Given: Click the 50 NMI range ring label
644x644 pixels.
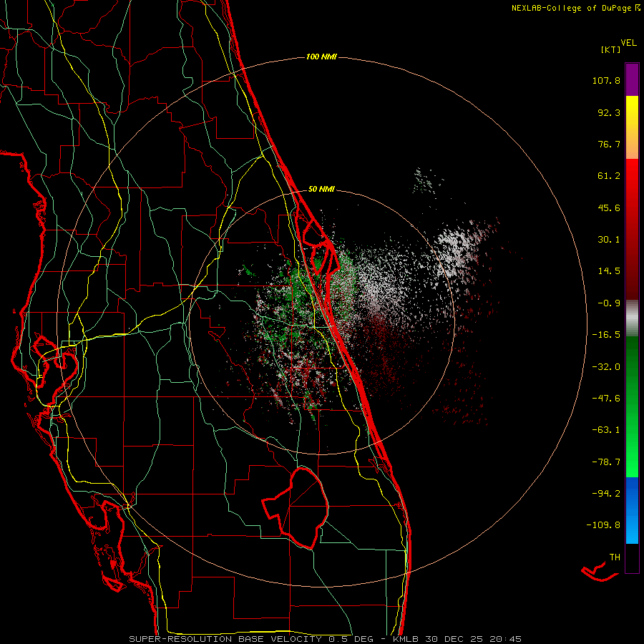Looking at the screenshot, I should tap(321, 190).
